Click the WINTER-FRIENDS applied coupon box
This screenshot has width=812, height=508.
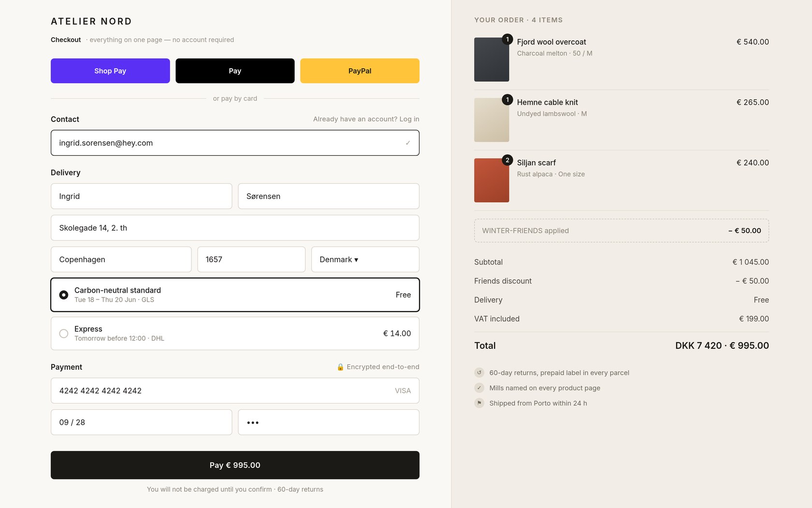pyautogui.click(x=621, y=231)
